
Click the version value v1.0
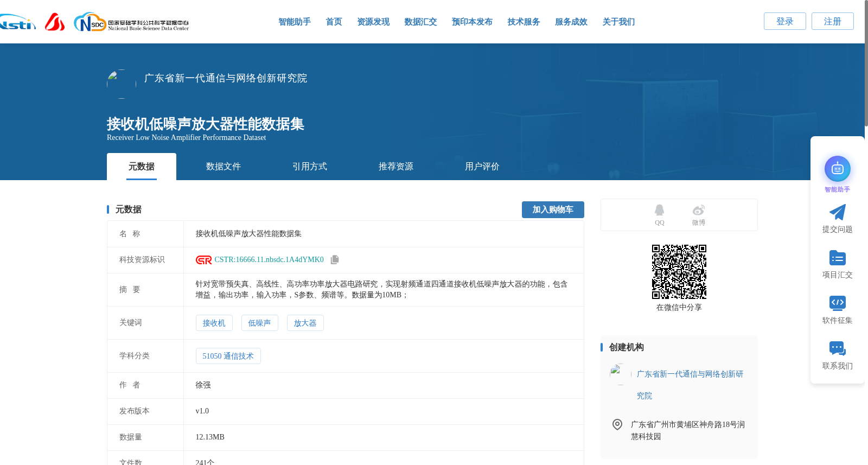click(x=202, y=411)
